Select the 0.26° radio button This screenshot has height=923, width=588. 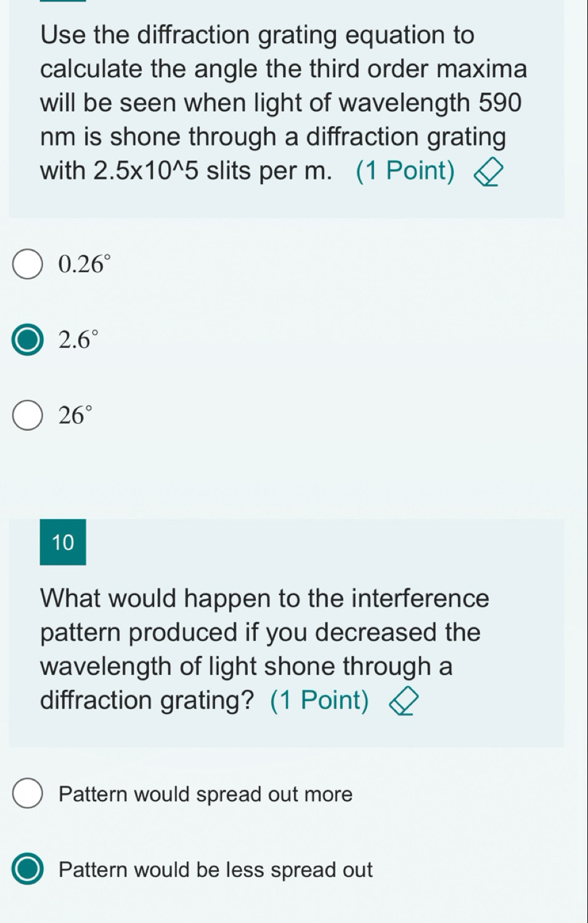(x=28, y=264)
